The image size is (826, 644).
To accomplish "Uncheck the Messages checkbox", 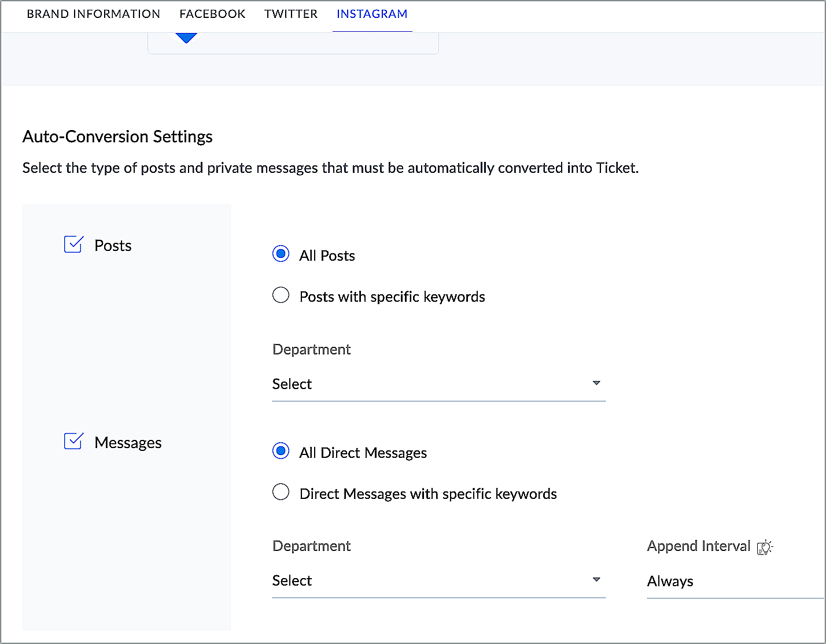I will (x=73, y=442).
